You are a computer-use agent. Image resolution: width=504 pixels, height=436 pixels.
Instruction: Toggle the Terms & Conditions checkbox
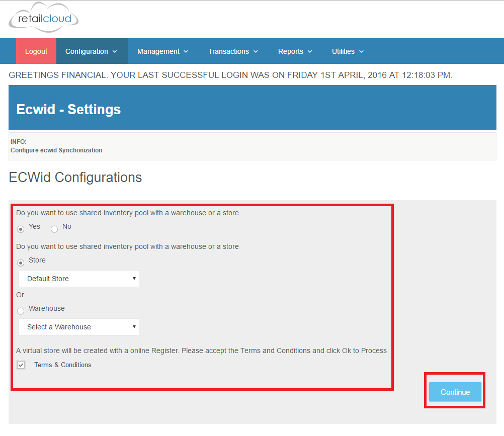pos(21,365)
